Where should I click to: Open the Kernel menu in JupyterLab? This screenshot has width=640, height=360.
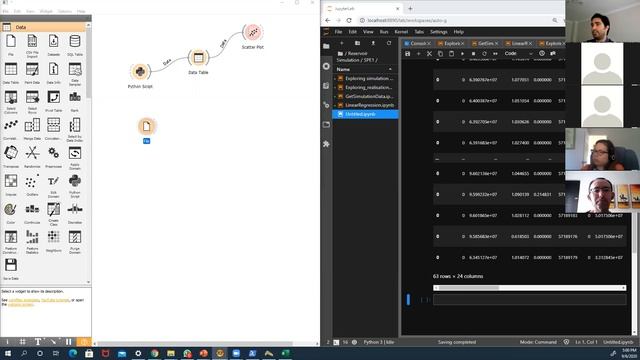[401, 32]
